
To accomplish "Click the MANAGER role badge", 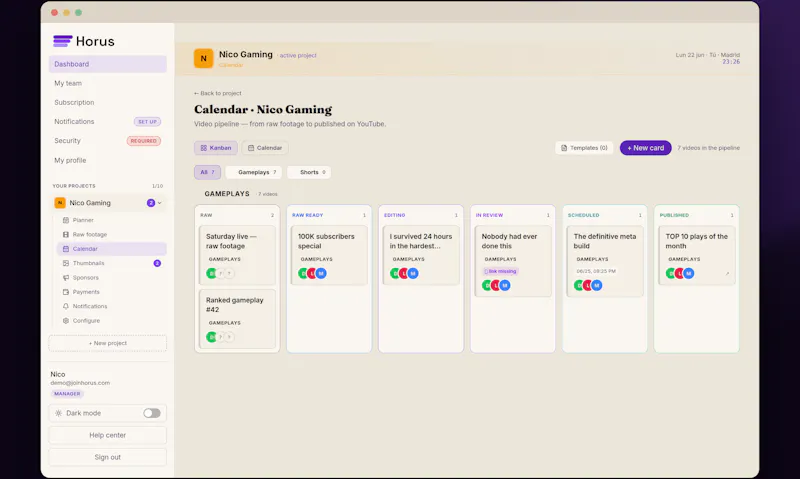I will click(67, 394).
